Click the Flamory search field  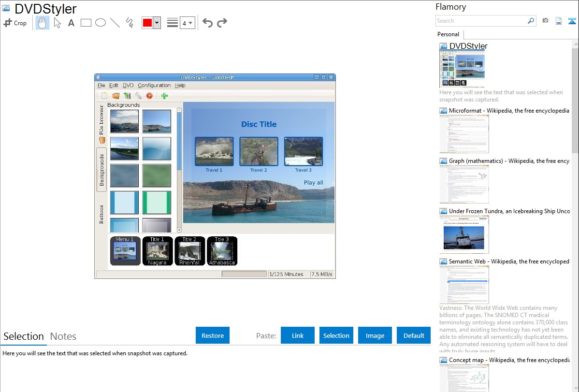coord(481,21)
